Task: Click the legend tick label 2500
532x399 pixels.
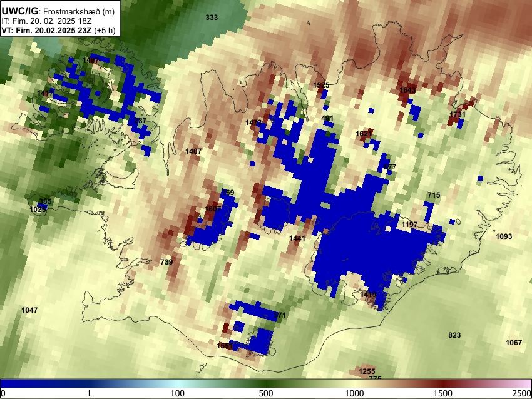Action: (x=522, y=393)
